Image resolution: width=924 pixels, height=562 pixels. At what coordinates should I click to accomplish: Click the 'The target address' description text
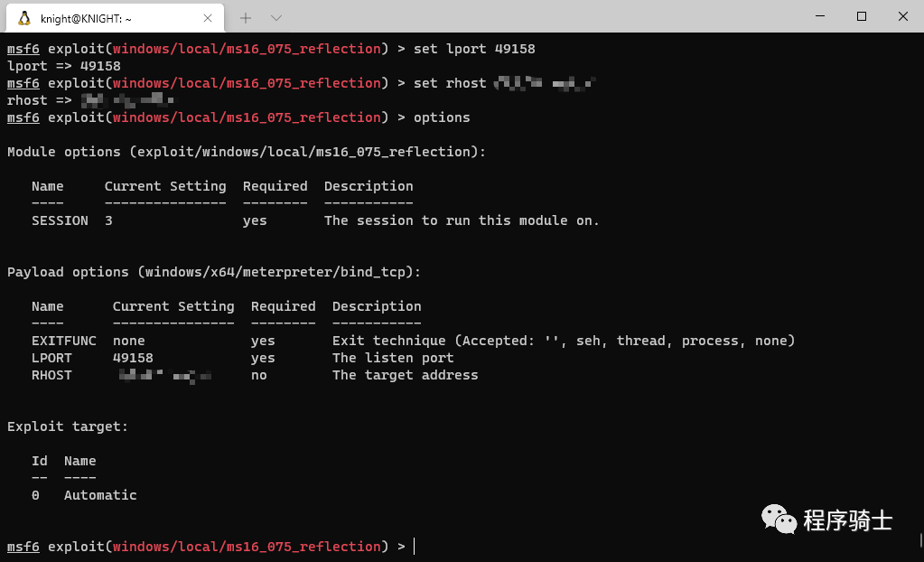tap(405, 375)
